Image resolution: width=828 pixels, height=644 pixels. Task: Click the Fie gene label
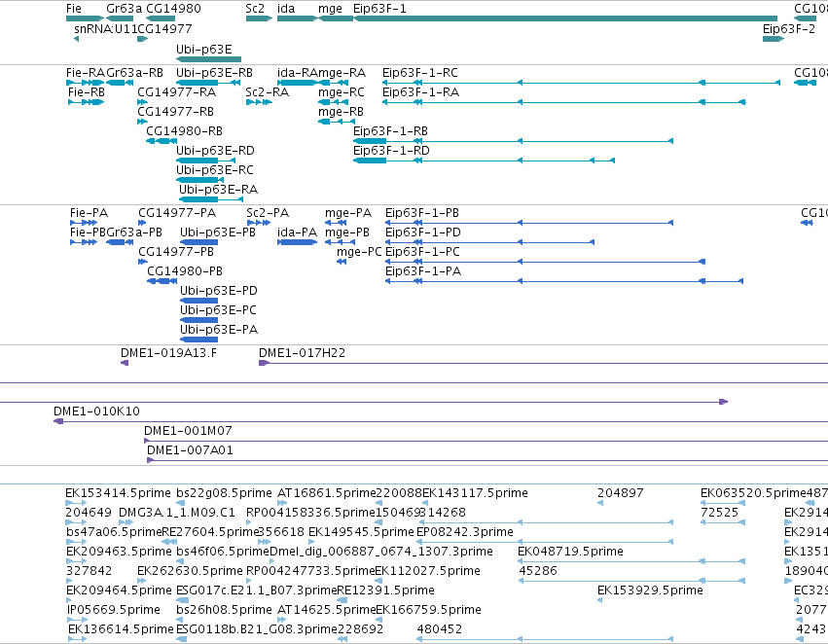pyautogui.click(x=74, y=9)
